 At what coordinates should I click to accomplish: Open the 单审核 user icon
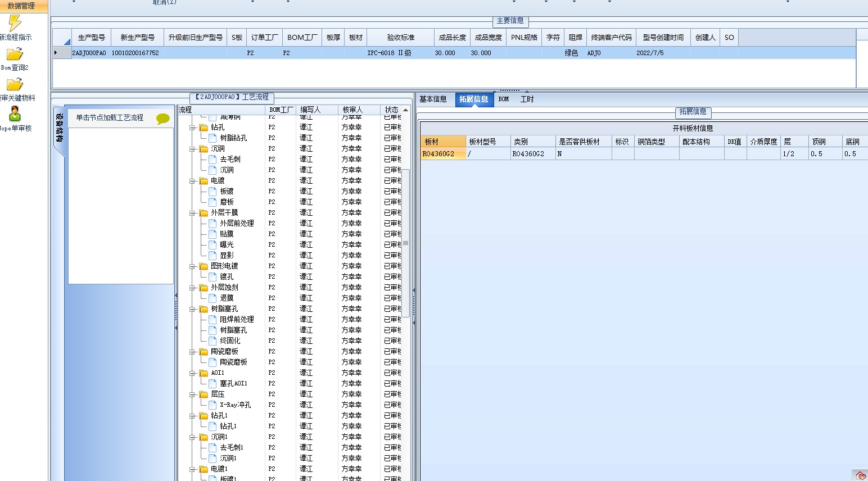(15, 114)
